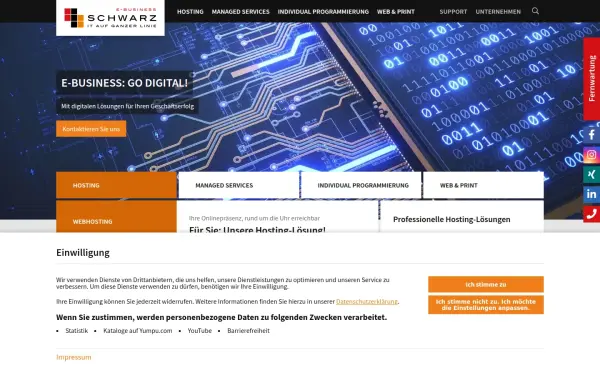Open the Managed Services header menu
The height and width of the screenshot is (375, 600).
coord(241,12)
